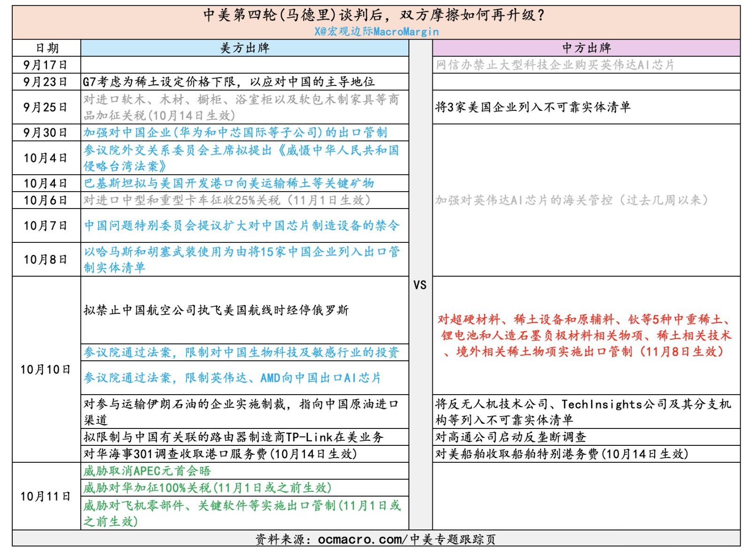The height and width of the screenshot is (560, 751).
Task: Select the TP-Link restriction entry
Action: tap(234, 437)
